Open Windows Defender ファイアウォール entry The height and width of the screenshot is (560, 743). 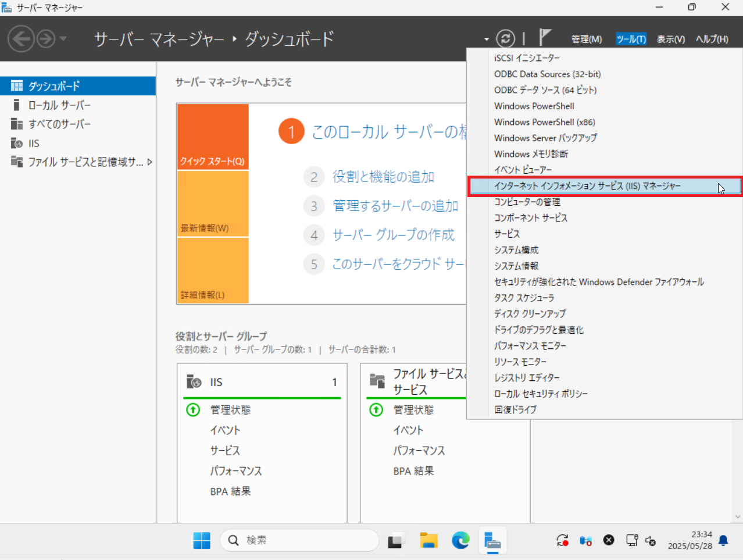coord(605,282)
